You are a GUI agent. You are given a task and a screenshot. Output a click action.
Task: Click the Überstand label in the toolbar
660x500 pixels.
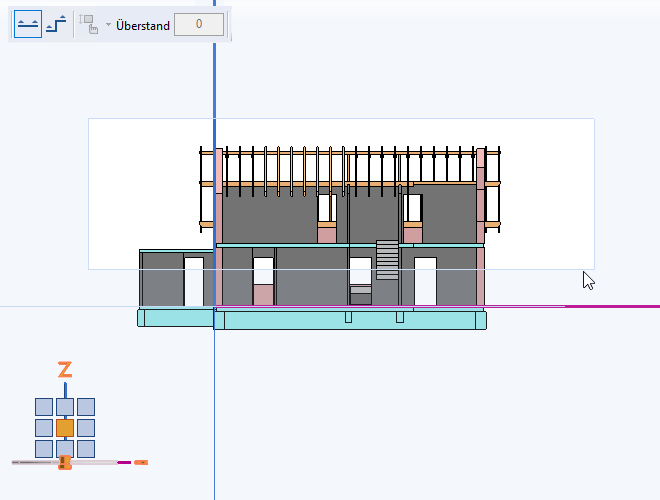143,25
